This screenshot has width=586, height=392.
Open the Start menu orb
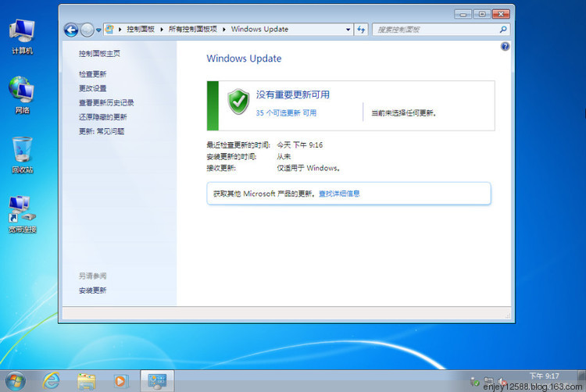(x=16, y=381)
